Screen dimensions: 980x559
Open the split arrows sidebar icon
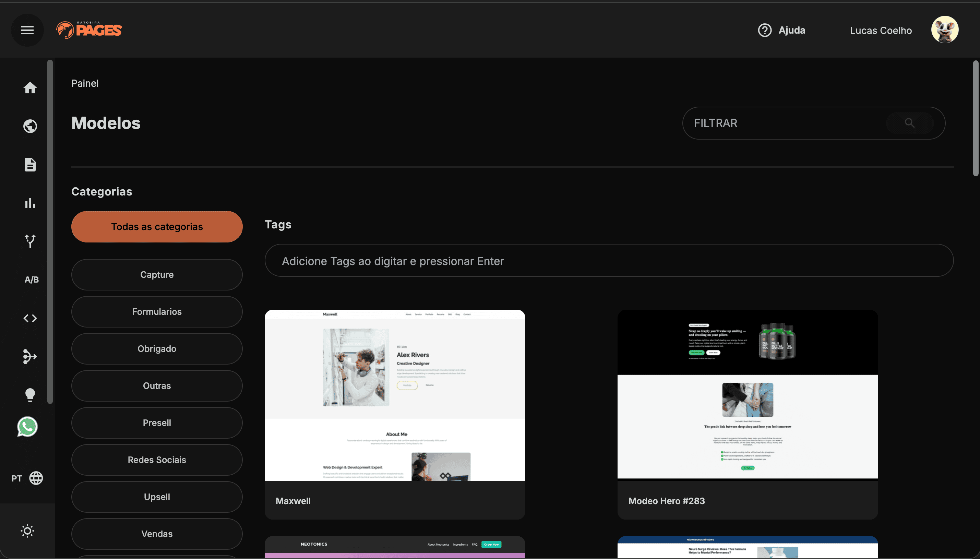click(30, 241)
